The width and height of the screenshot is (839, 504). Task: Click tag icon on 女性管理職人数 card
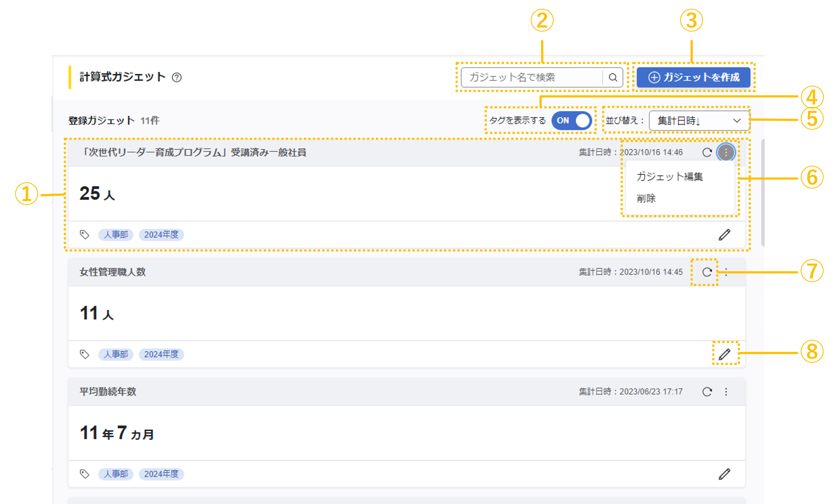(84, 354)
